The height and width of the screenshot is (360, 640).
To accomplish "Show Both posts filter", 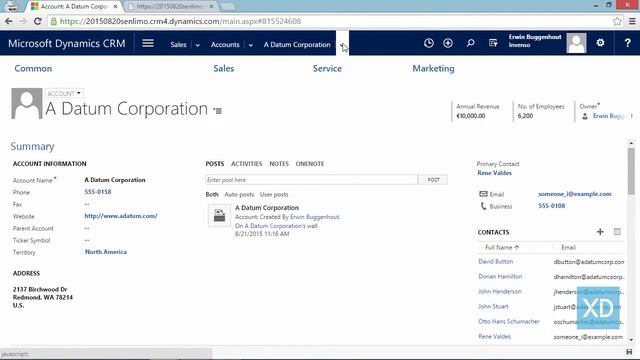I will [x=212, y=194].
